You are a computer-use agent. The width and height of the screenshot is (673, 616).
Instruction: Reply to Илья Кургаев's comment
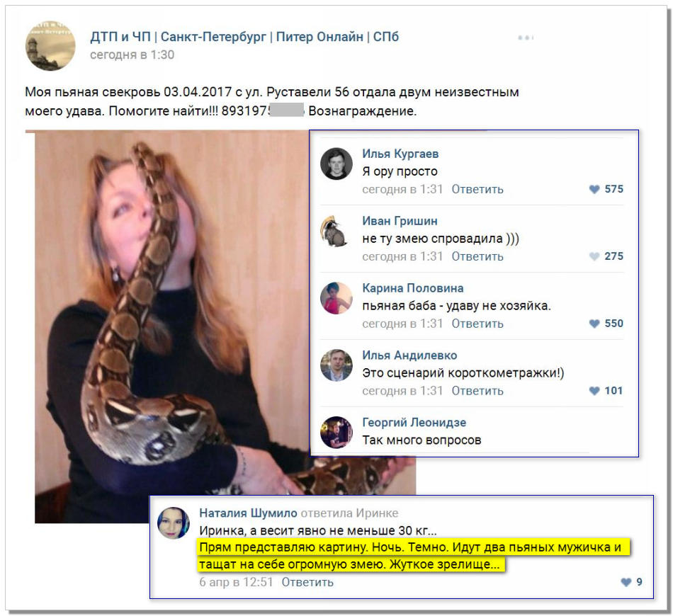pos(477,189)
